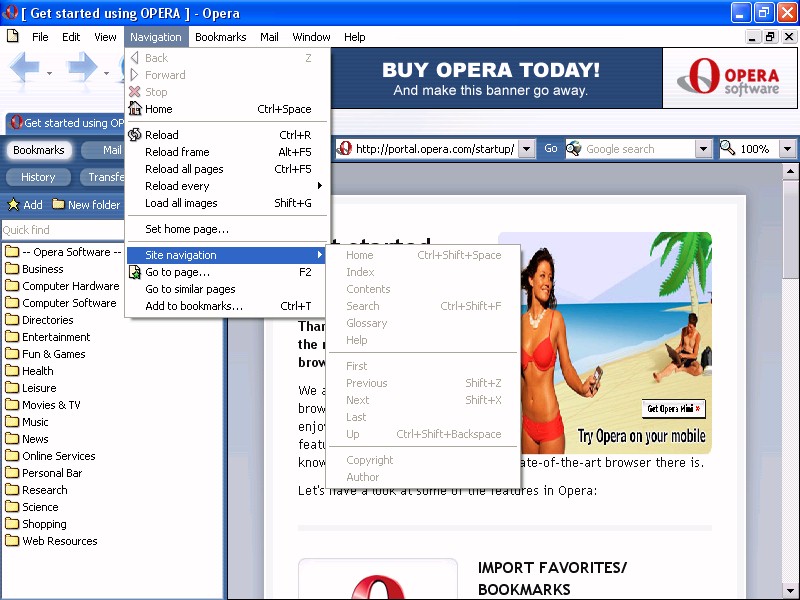
Task: Expand the Reload every submenu
Action: [x=320, y=186]
